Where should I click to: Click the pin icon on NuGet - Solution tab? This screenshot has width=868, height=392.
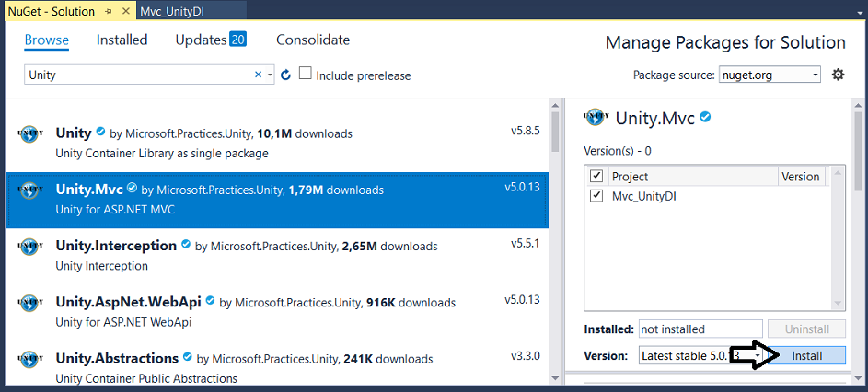coord(110,11)
